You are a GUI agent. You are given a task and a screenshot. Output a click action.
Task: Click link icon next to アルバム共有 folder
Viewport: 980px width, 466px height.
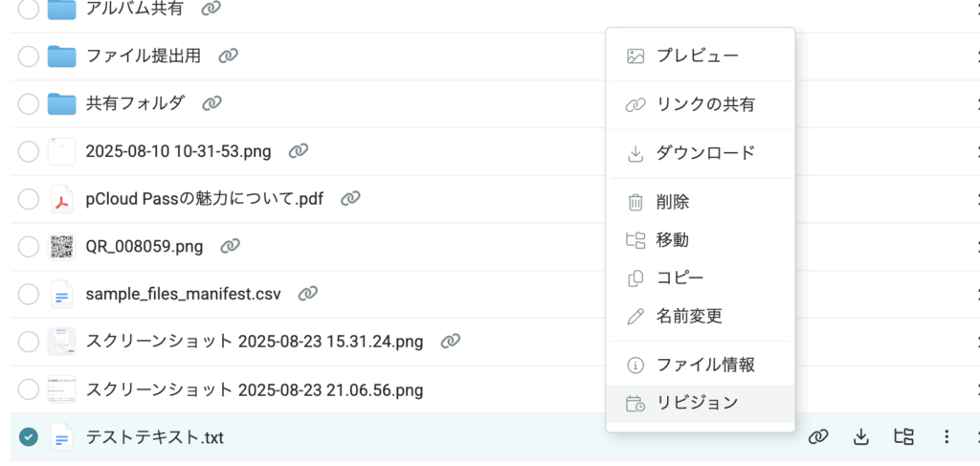211,8
